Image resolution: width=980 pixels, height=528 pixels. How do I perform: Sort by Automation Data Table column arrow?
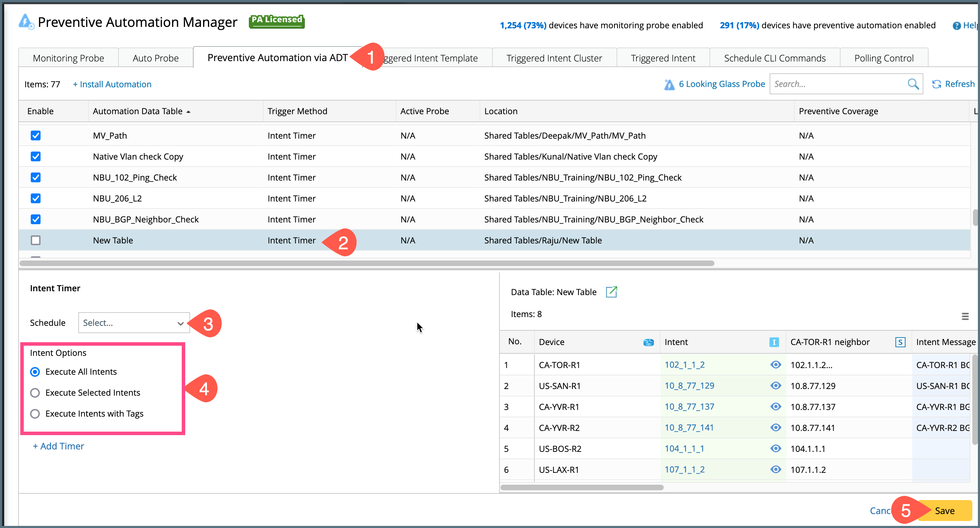click(188, 112)
